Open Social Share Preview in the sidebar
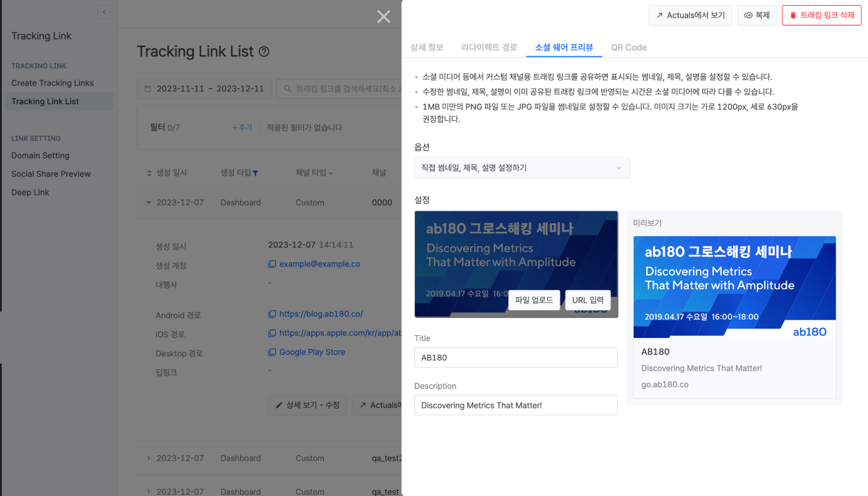This screenshot has width=868, height=496. [51, 174]
